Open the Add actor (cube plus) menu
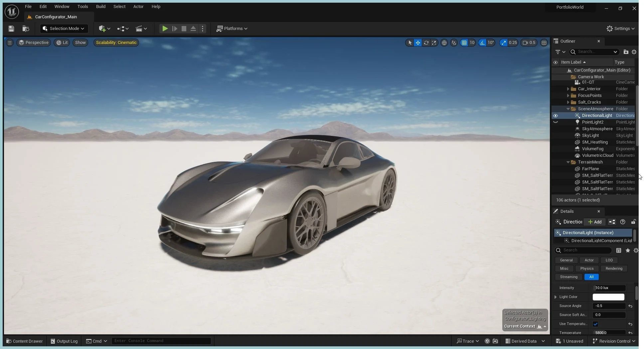 [x=104, y=29]
